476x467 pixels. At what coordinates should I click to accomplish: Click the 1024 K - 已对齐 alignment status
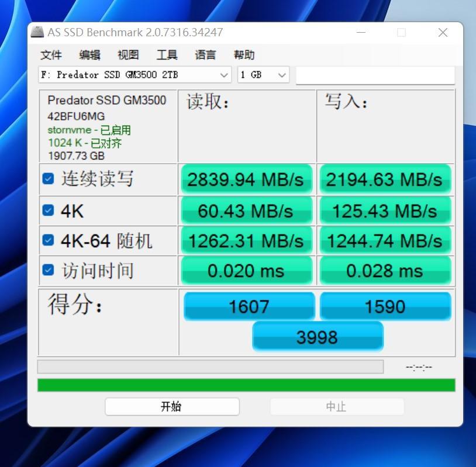tap(85, 143)
